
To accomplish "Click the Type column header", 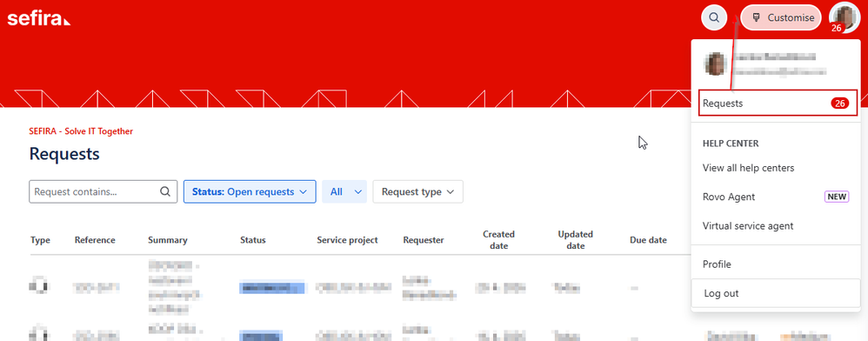I will (x=40, y=240).
